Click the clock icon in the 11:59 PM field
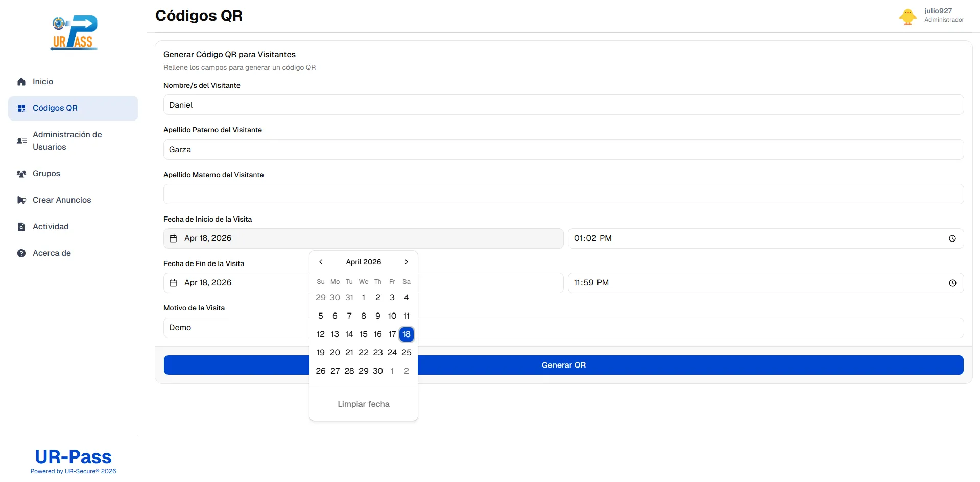 tap(952, 283)
